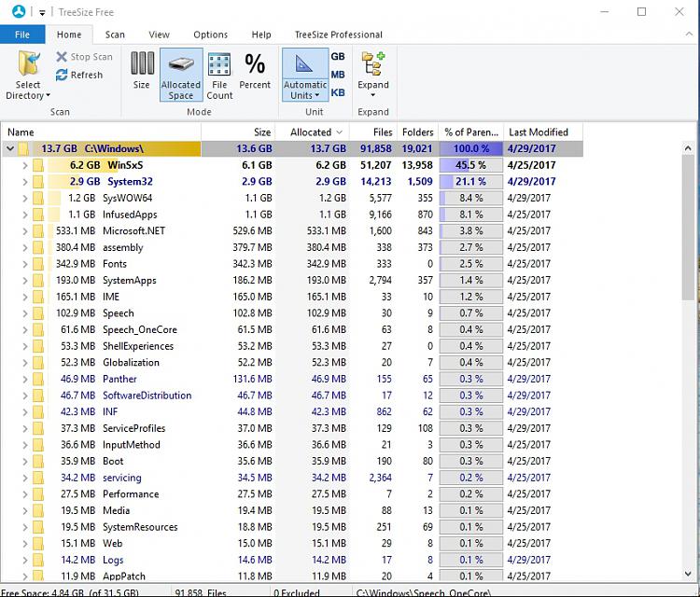
Task: Expand the InfusedApps folder
Action: tap(25, 215)
